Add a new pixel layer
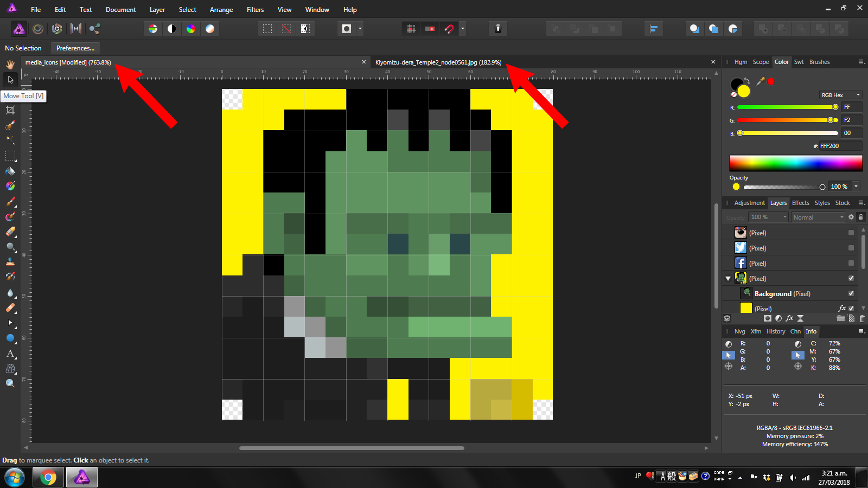 [x=851, y=318]
